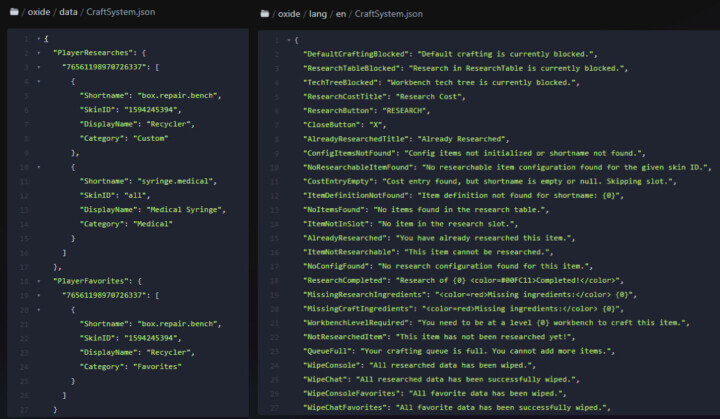The image size is (720, 419).
Task: Collapse the root object on line 1 of the left editor
Action: click(x=38, y=38)
